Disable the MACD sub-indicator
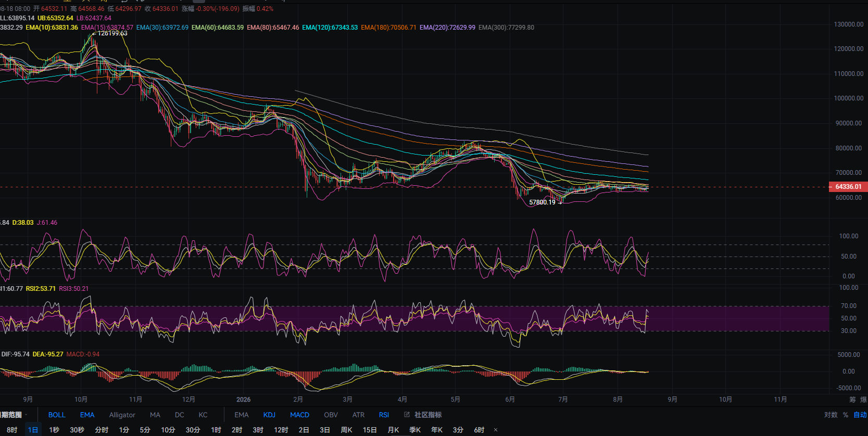The image size is (868, 436). [299, 415]
